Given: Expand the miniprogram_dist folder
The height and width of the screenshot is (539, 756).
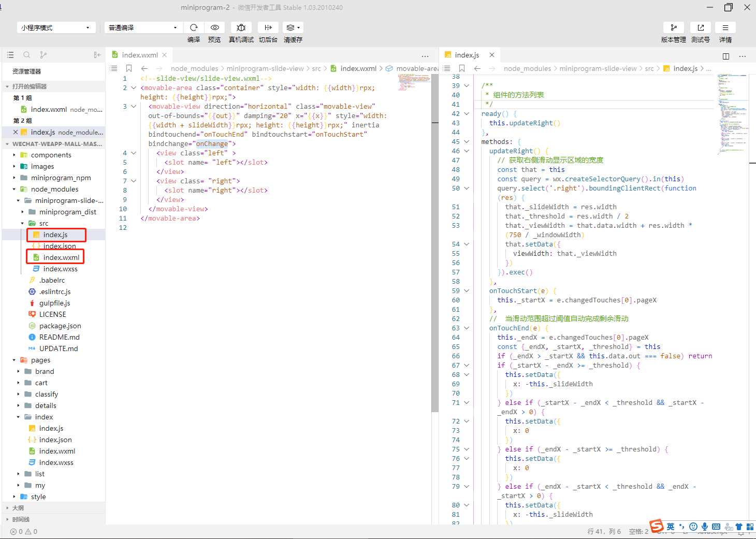Looking at the screenshot, I should [22, 212].
